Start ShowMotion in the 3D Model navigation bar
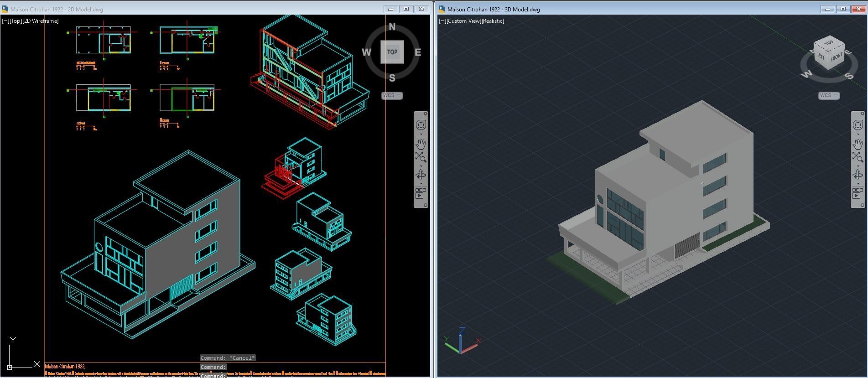Screen dimensions: 868x378 tap(858, 193)
